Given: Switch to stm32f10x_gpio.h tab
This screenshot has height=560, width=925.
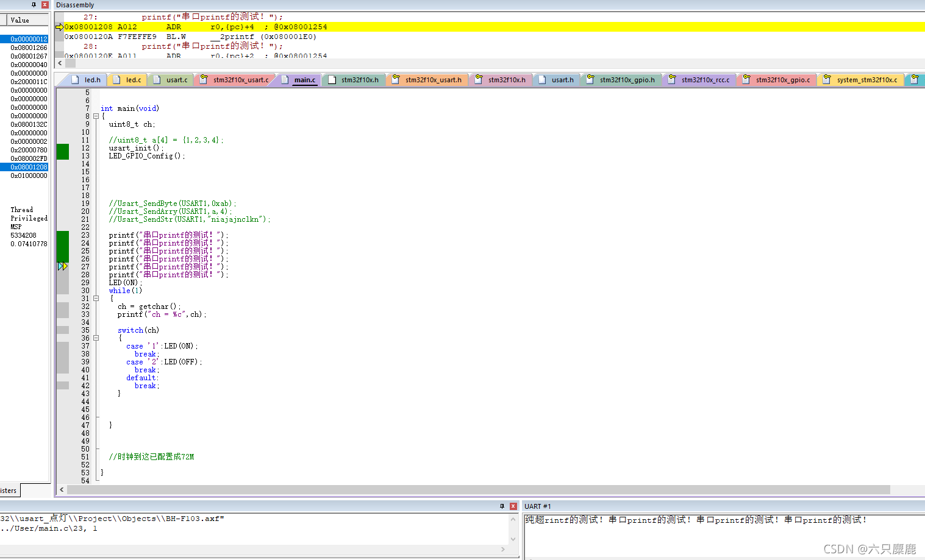Looking at the screenshot, I should 621,80.
